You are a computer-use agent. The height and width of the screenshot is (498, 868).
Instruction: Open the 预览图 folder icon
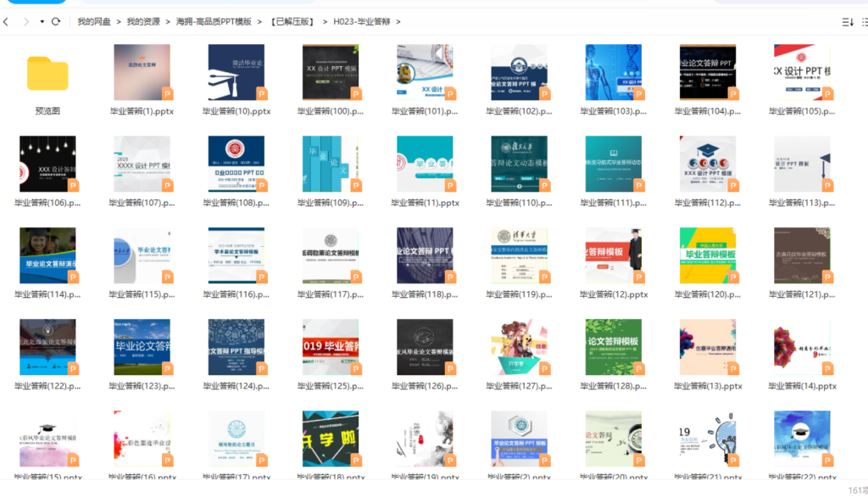[x=47, y=74]
